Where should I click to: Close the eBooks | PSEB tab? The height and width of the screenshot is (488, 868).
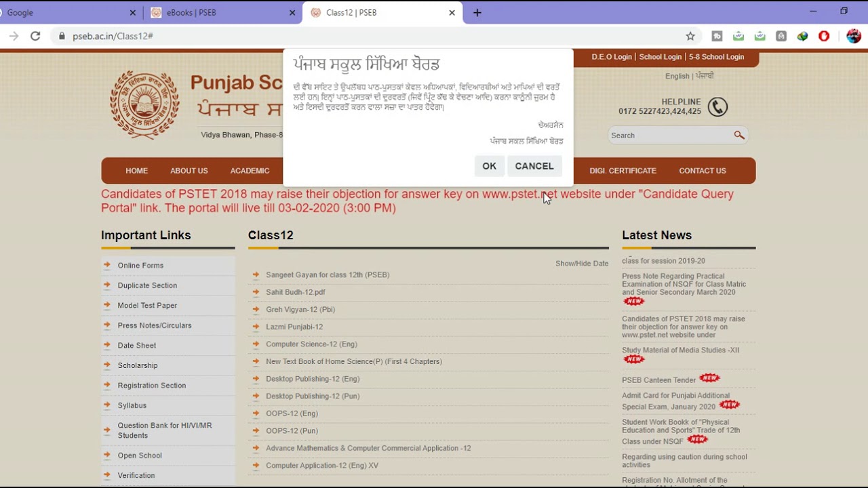292,13
